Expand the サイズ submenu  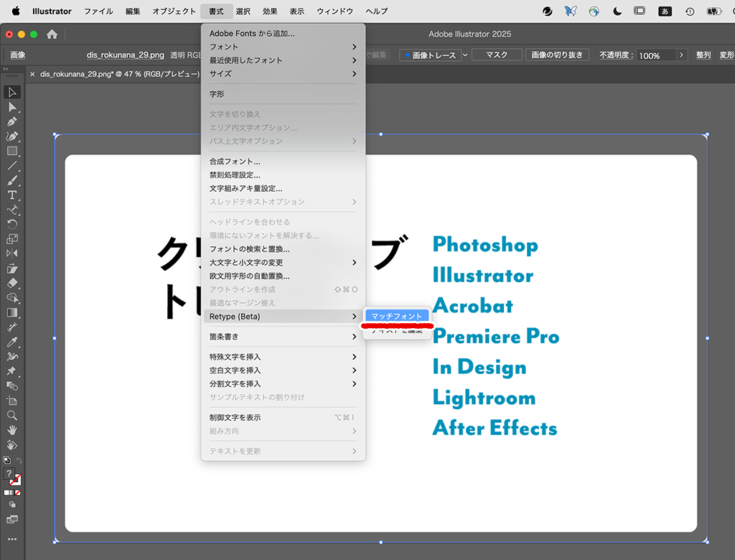coord(283,74)
